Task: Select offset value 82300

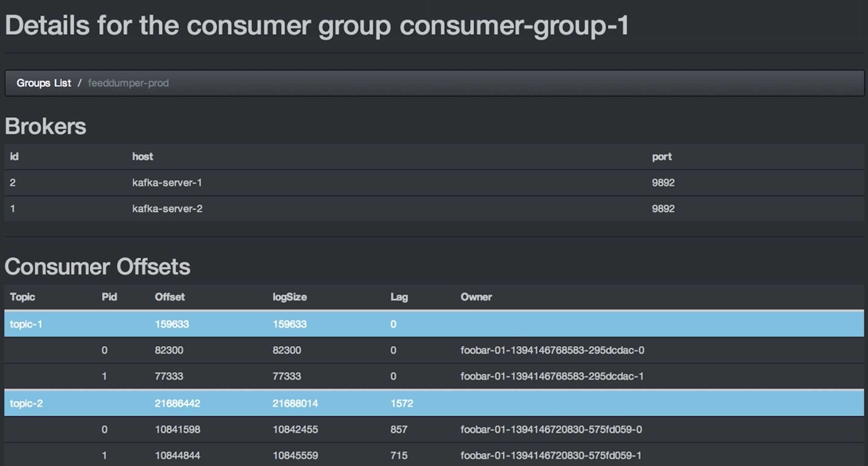Action: [169, 350]
